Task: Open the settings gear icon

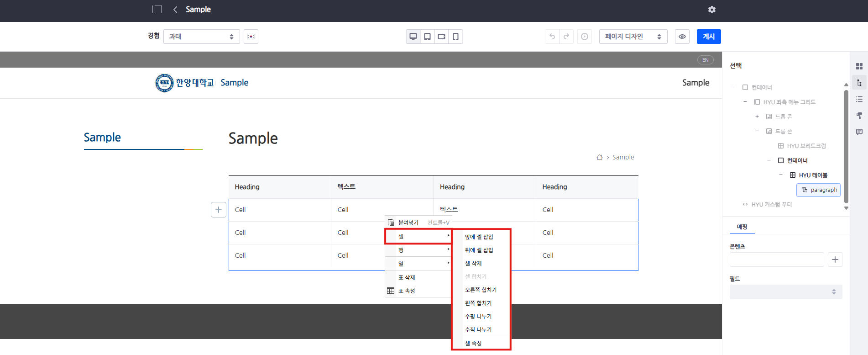Action: (x=711, y=10)
